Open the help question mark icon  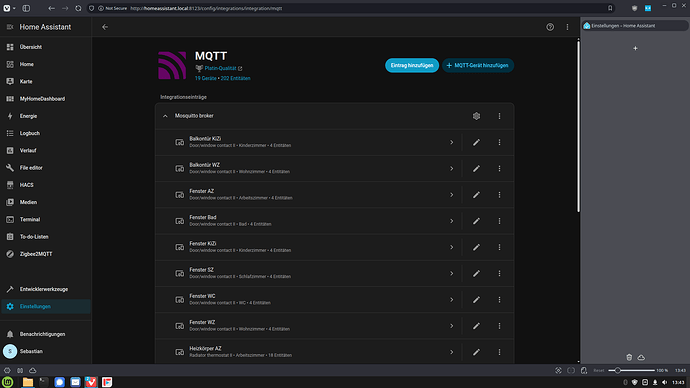pos(550,27)
